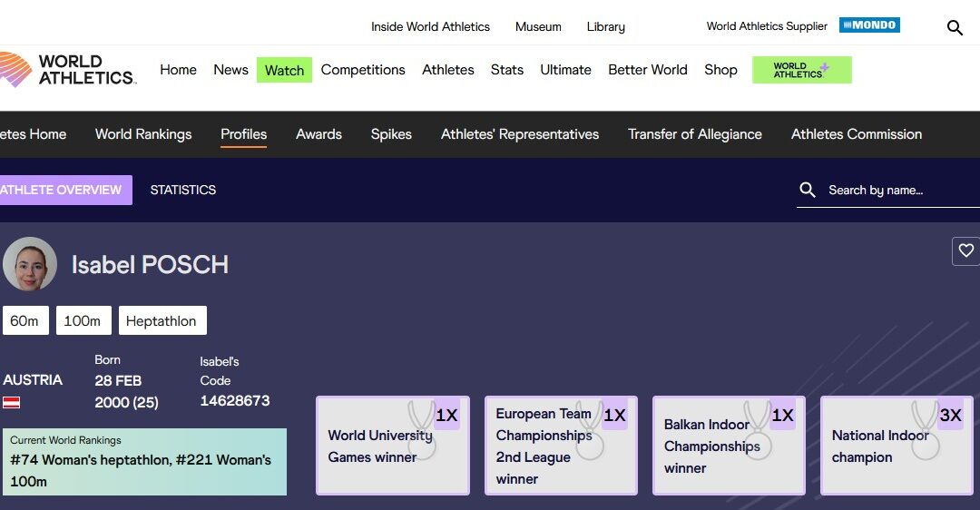The image size is (980, 510).
Task: Click the World Athletics logo
Action: (x=68, y=70)
